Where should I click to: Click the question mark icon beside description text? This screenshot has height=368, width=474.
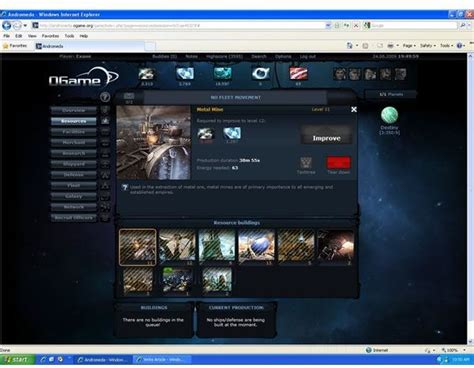[125, 188]
